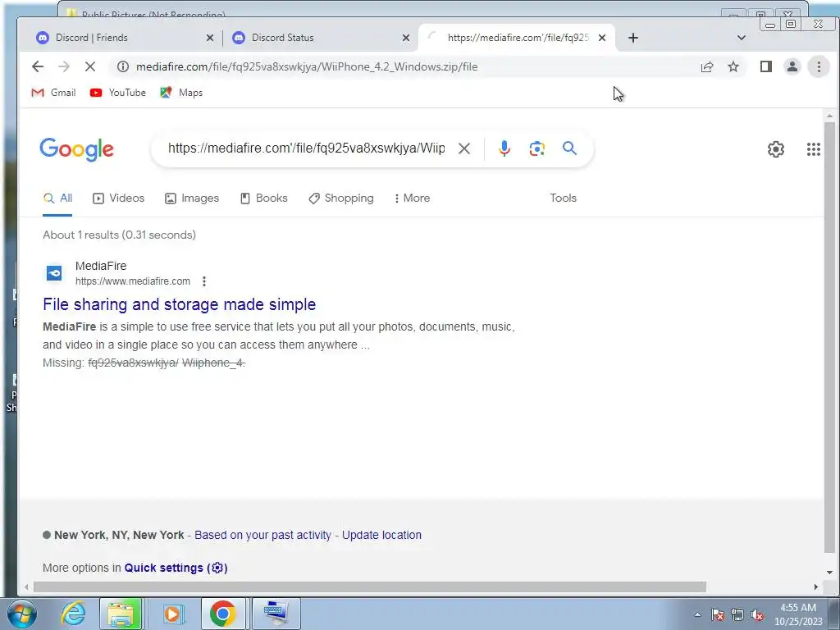This screenshot has height=630, width=840.
Task: Search by image with the camera icon
Action: (x=536, y=148)
